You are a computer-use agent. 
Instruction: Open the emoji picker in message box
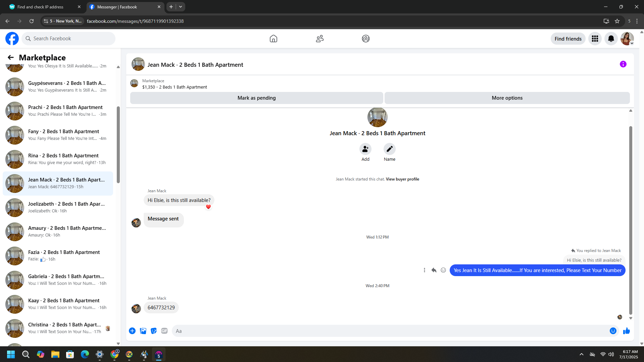coord(613,331)
